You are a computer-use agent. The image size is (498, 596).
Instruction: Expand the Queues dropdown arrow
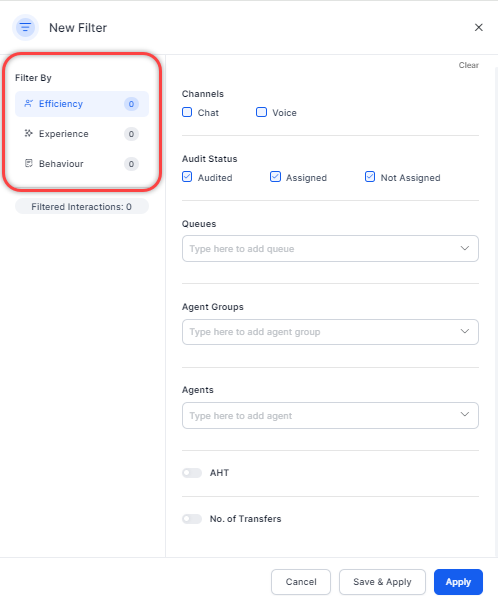point(465,248)
